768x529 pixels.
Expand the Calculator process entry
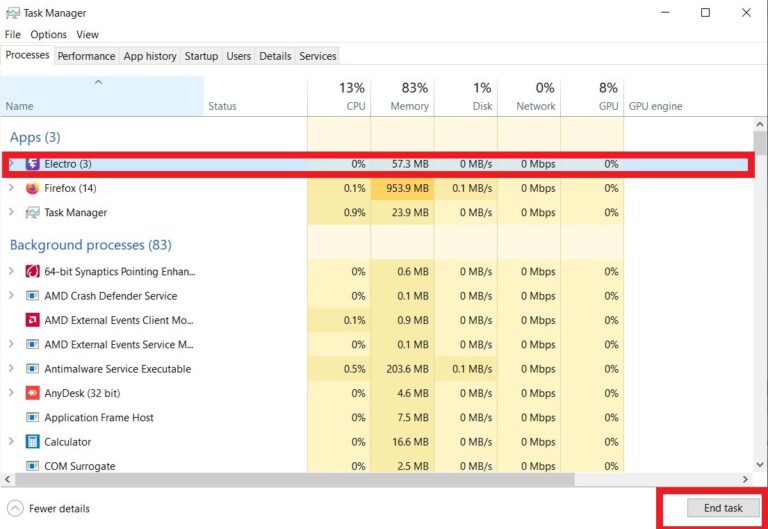[11, 441]
